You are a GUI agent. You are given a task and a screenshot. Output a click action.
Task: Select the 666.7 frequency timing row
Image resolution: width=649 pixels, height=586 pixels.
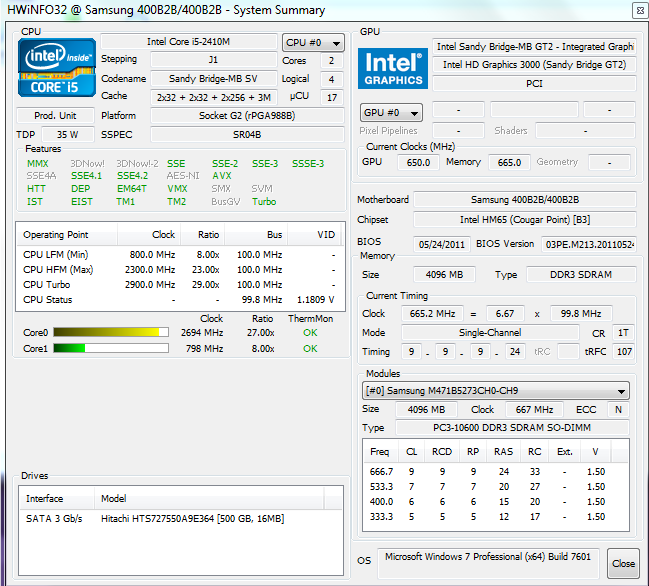click(x=495, y=471)
